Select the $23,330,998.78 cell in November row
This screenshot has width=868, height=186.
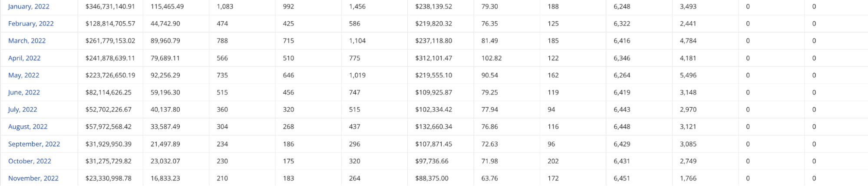click(109, 178)
